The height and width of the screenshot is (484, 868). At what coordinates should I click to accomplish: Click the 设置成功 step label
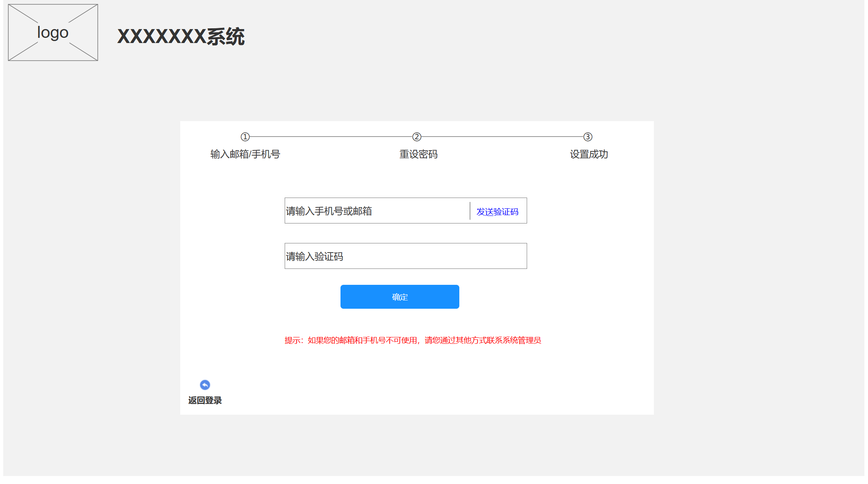tap(589, 154)
